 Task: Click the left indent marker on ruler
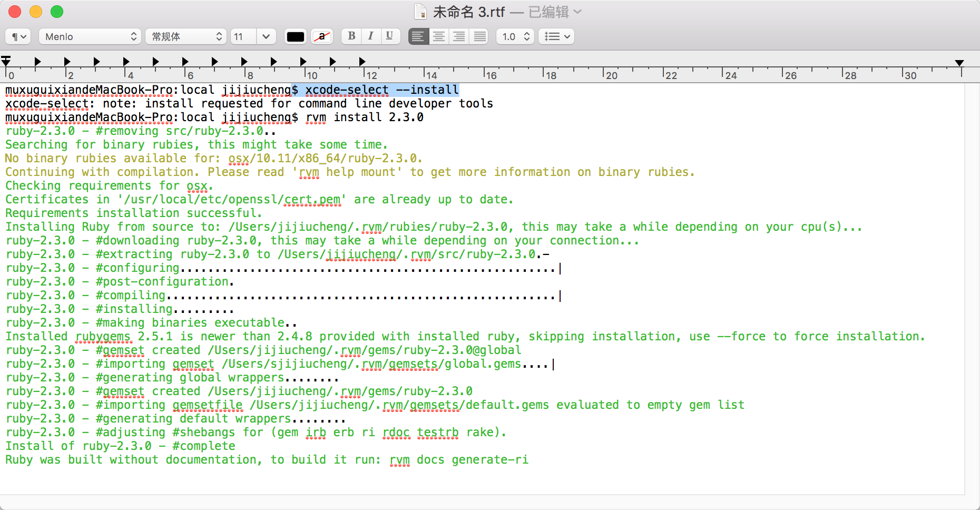[x=6, y=61]
